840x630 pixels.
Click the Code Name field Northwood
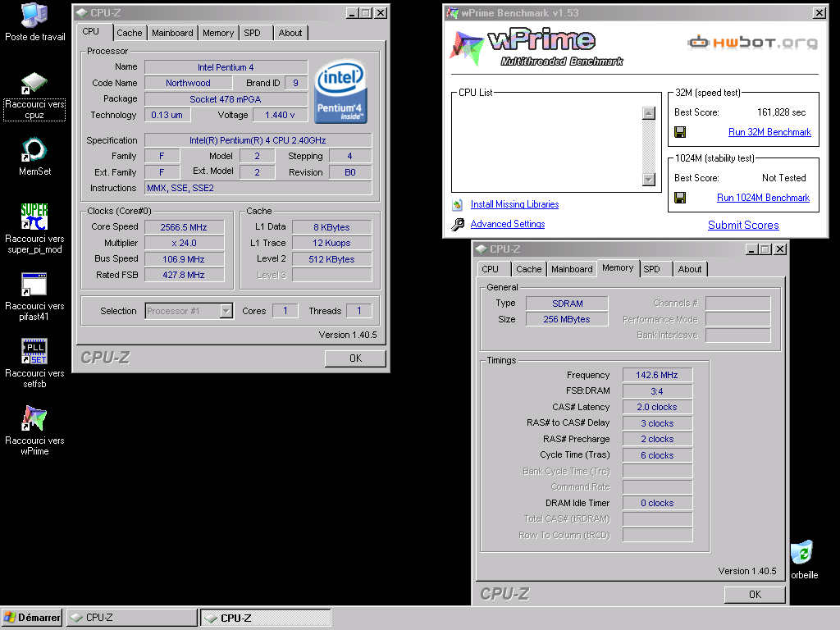(x=188, y=83)
